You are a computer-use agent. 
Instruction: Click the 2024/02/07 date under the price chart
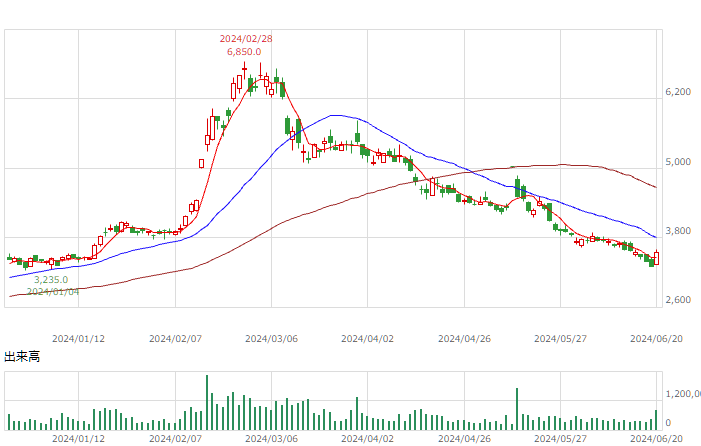click(175, 339)
